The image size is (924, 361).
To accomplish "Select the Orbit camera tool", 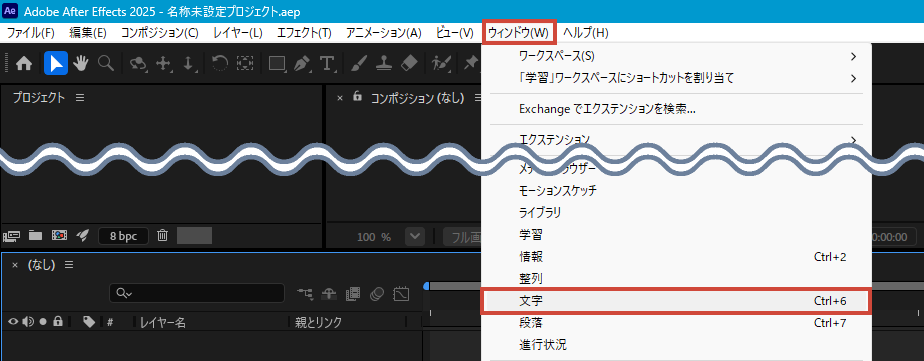I will coord(138,64).
